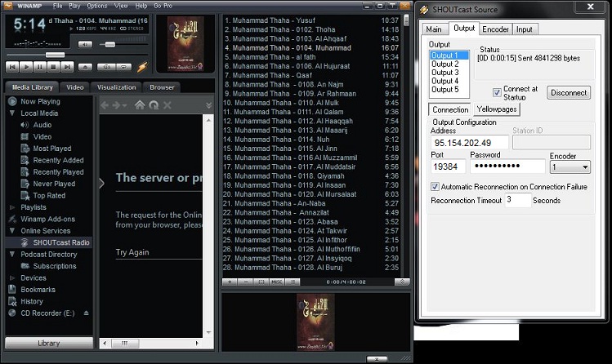Click the browser forward arrow icon

point(116,105)
